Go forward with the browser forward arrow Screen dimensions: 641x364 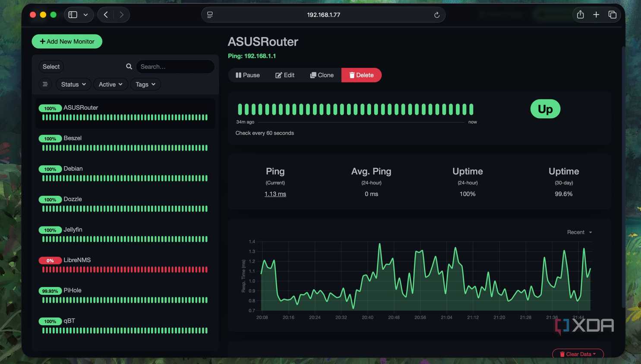[x=121, y=15]
